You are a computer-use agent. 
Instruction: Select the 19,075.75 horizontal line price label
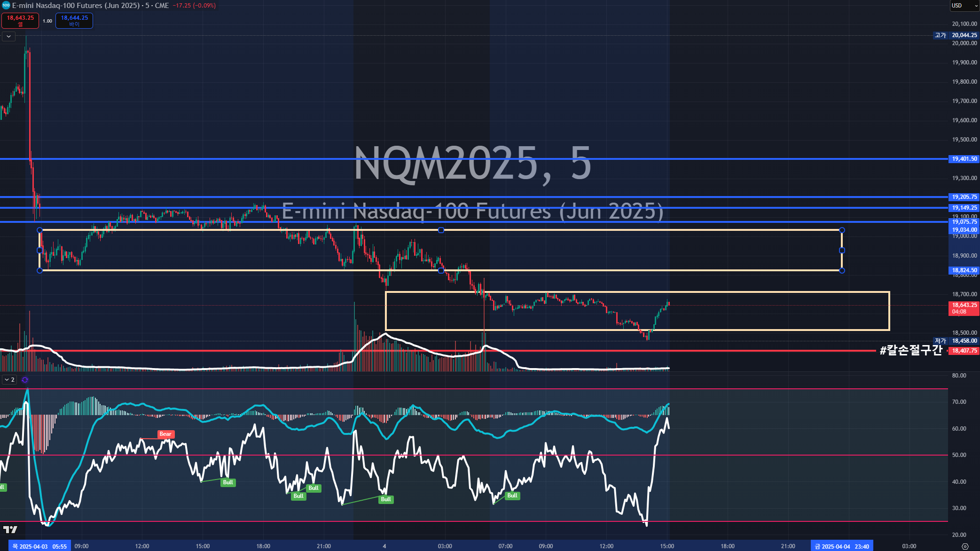[964, 222]
